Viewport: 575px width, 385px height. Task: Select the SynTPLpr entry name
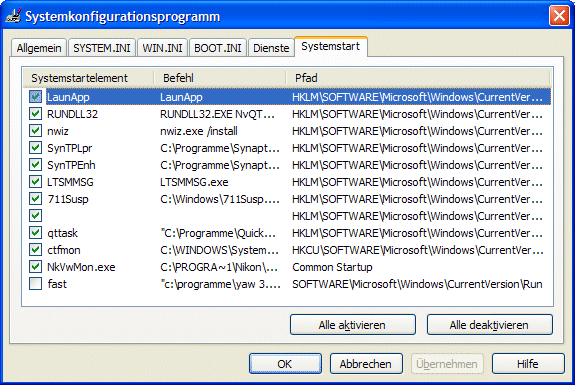pyautogui.click(x=70, y=148)
